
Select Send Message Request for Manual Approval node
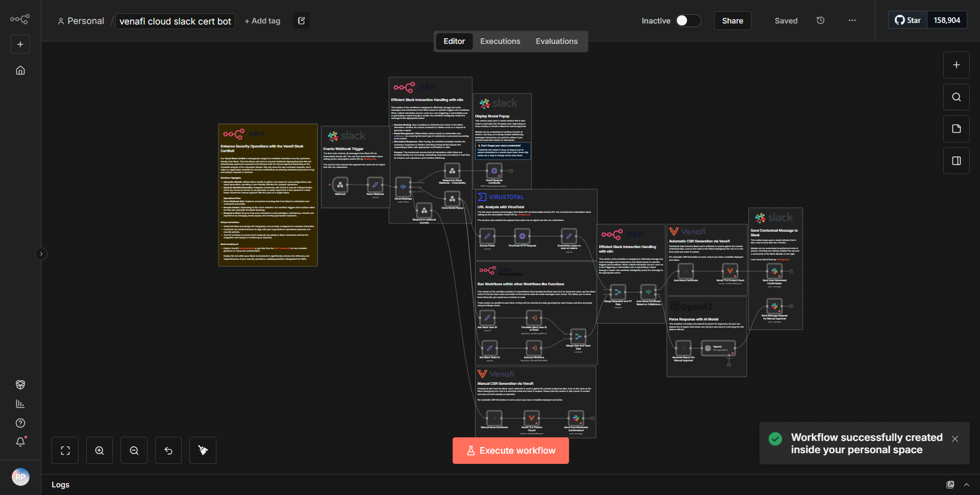tap(774, 306)
